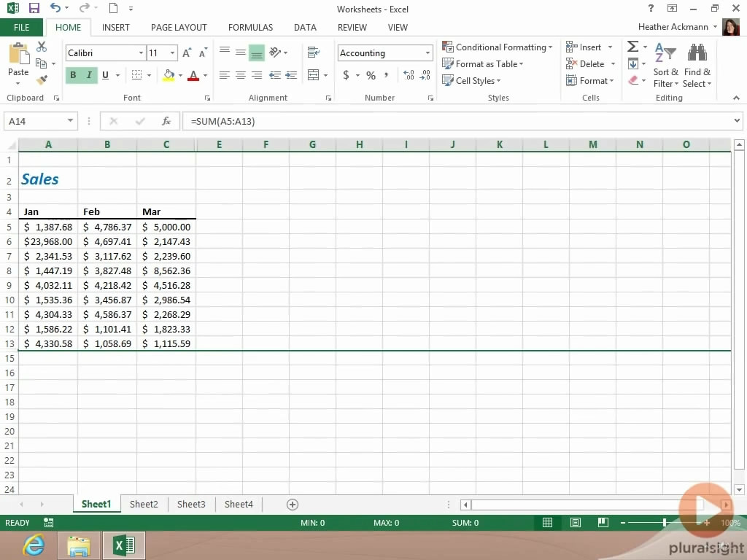Toggle Bold formatting
The height and width of the screenshot is (560, 747).
73,75
